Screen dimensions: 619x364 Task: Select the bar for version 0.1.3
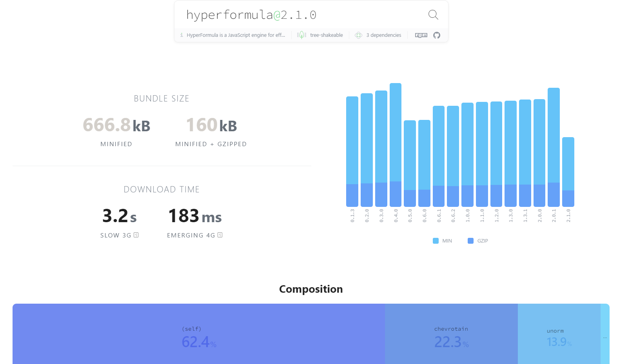[x=352, y=151]
